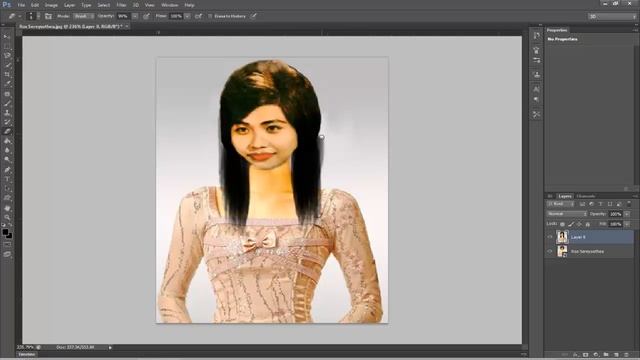The height and width of the screenshot is (360, 640).
Task: Toggle layer filter on/off switch
Action: click(629, 204)
